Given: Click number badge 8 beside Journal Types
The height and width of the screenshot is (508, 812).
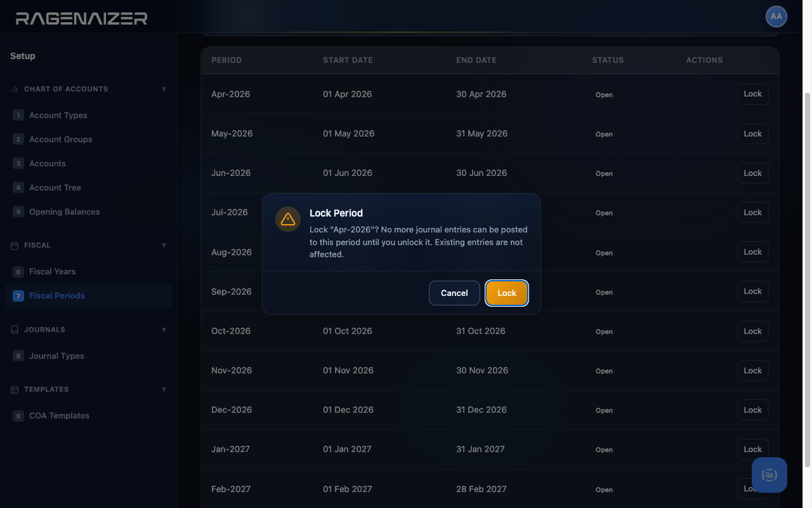Looking at the screenshot, I should click(18, 356).
